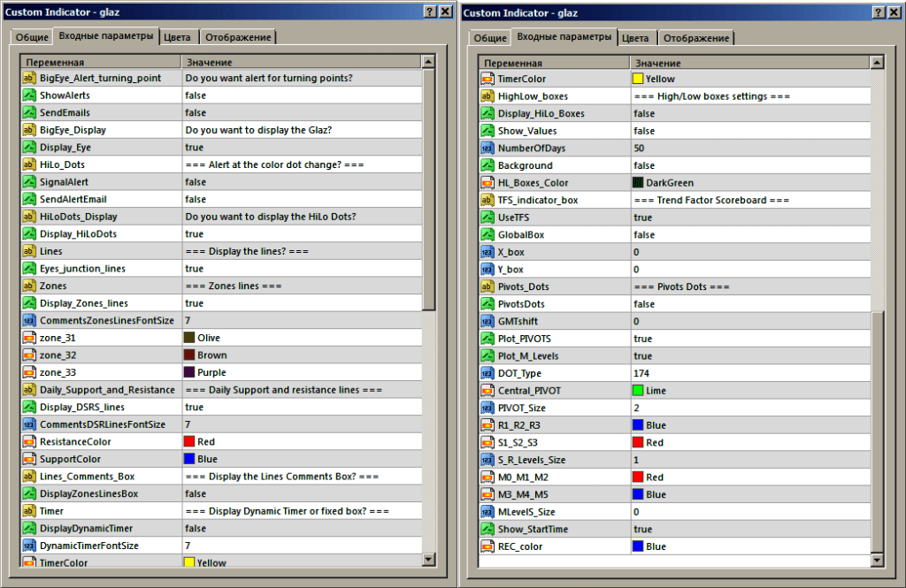This screenshot has height=588, width=906.
Task: Click the color icon next to Central_PIVOT
Action: tap(487, 390)
